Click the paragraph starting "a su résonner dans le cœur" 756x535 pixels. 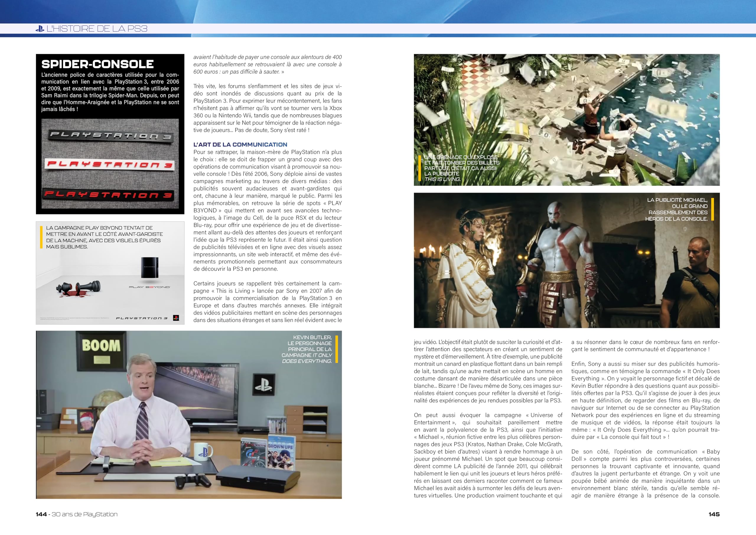tap(645, 346)
